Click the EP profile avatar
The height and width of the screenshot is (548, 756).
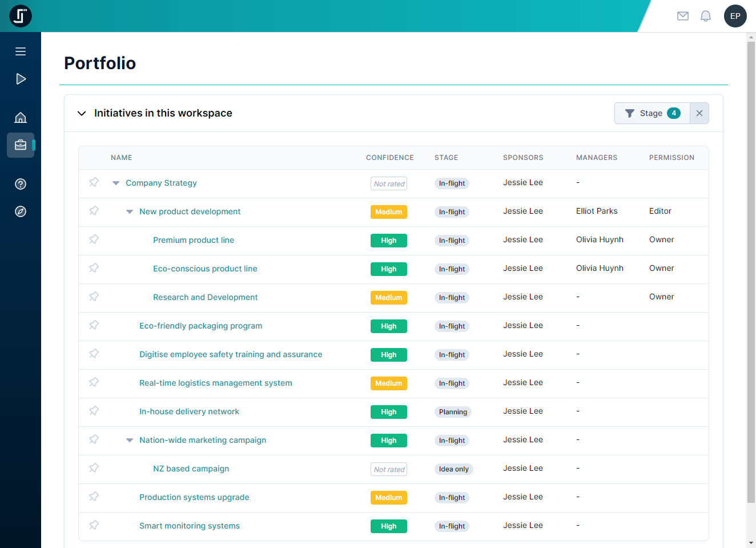click(735, 16)
